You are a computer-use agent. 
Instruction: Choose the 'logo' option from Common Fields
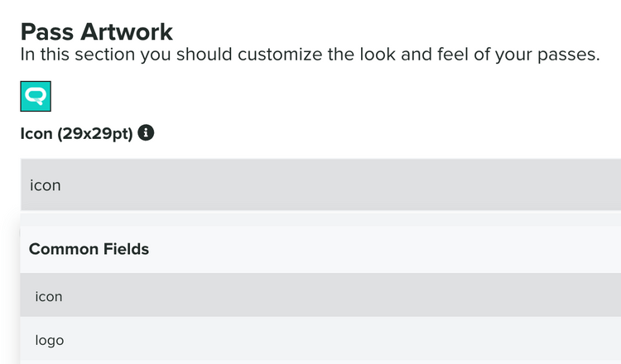[x=50, y=339]
